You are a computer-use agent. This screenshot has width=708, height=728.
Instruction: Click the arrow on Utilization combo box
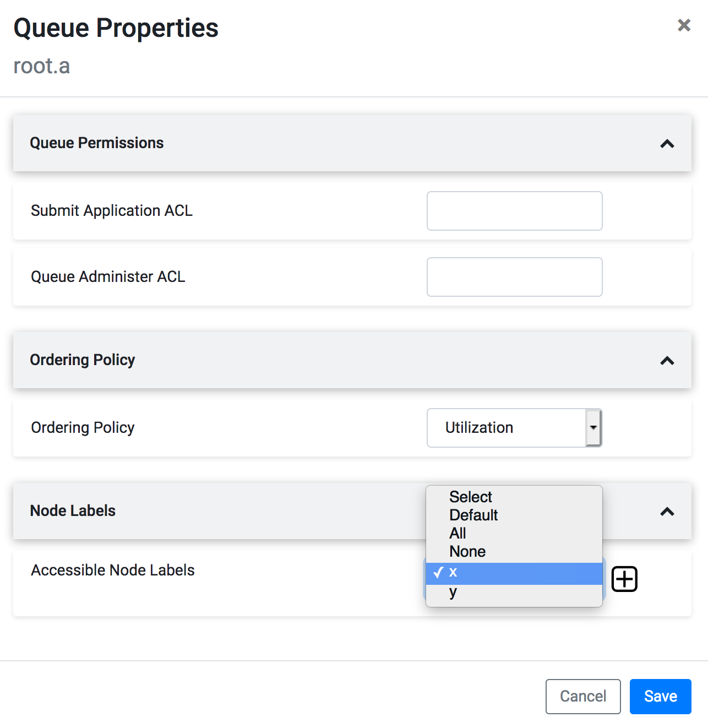coord(593,428)
